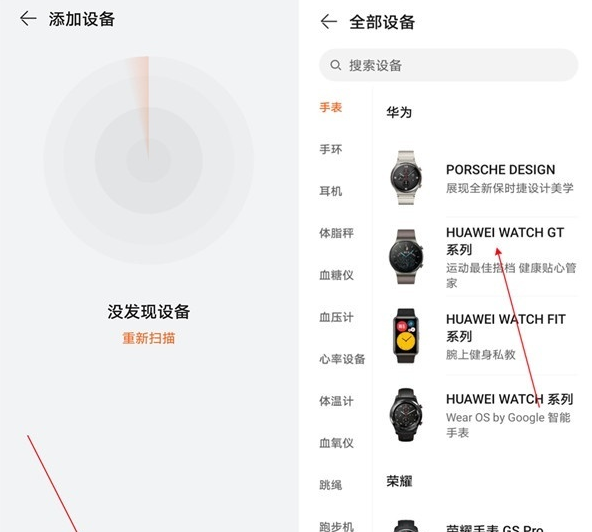The image size is (592, 532).
Task: Tap the 运动最佳搭档 健康贴心管家 description
Action: pyautogui.click(x=511, y=275)
